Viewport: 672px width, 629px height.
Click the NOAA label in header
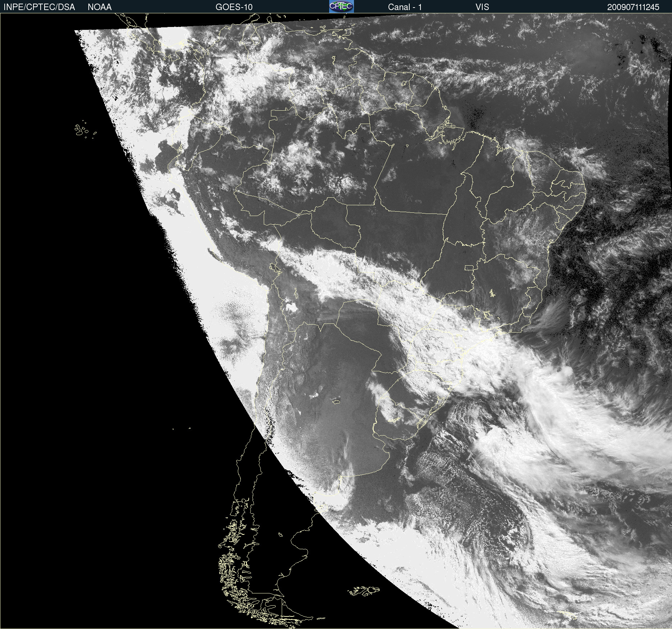click(100, 7)
